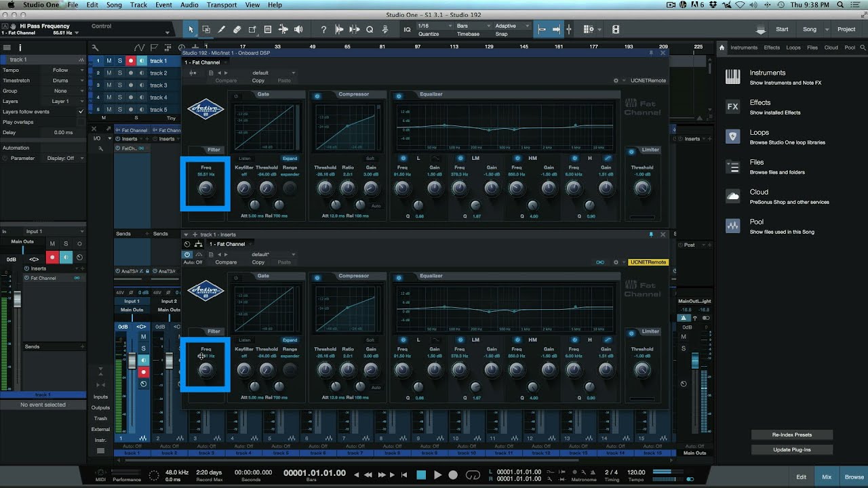Toggle monitor on track 4
868x488 pixels.
(142, 98)
